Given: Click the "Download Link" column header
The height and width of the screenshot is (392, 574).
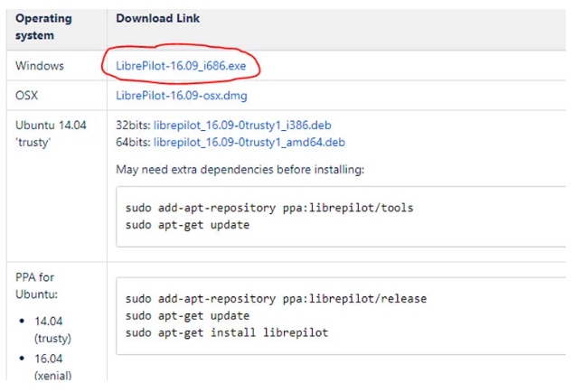Looking at the screenshot, I should click(158, 18).
